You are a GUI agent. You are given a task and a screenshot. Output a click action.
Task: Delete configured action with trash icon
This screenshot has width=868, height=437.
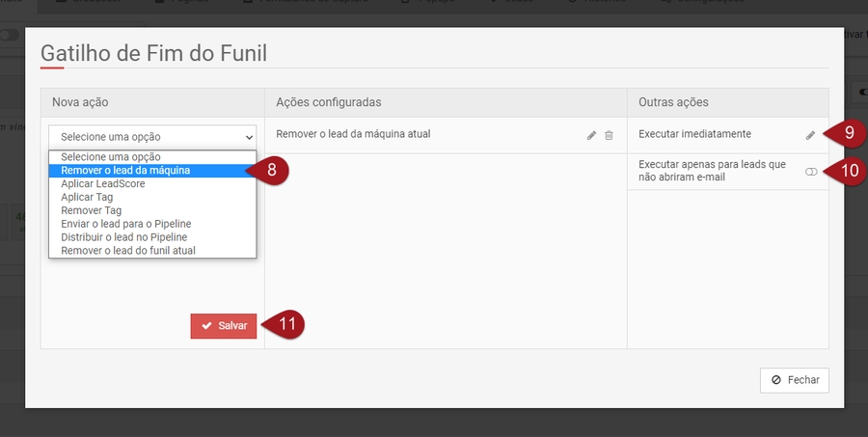point(609,136)
